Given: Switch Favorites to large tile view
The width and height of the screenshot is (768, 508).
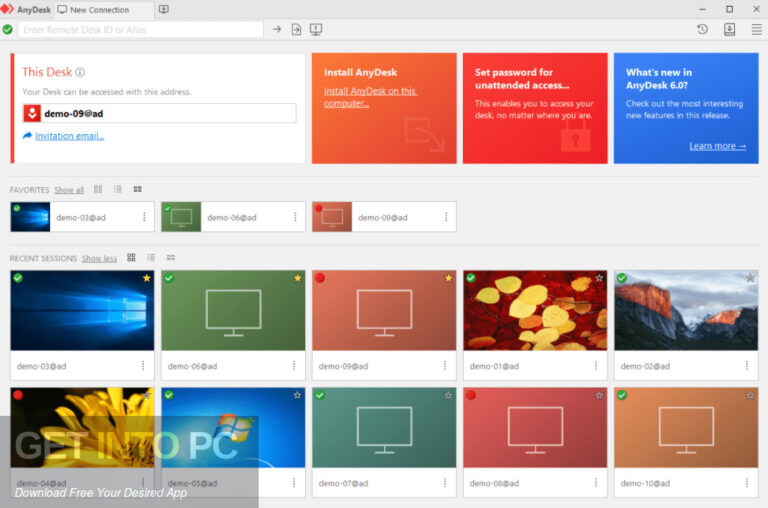Looking at the screenshot, I should point(98,189).
